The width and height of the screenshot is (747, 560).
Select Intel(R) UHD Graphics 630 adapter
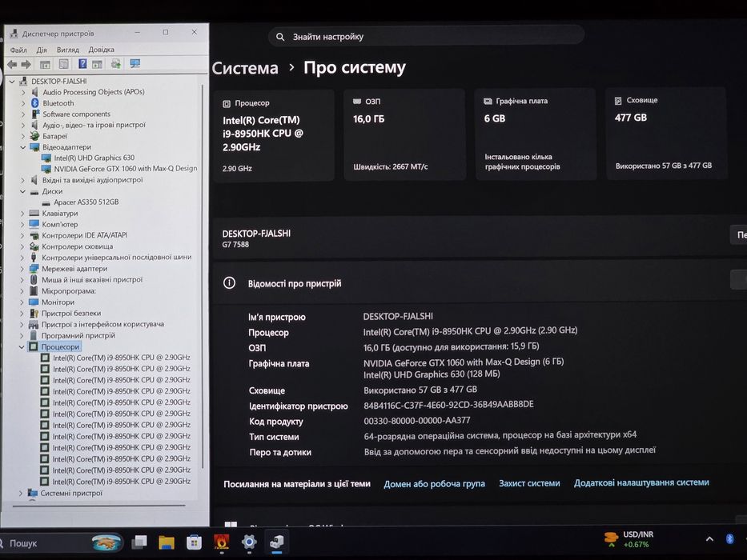[x=94, y=158]
